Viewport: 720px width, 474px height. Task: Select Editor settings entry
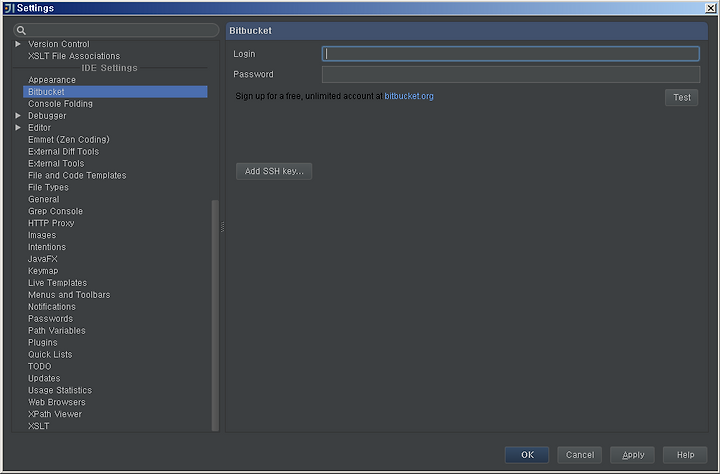tap(39, 128)
